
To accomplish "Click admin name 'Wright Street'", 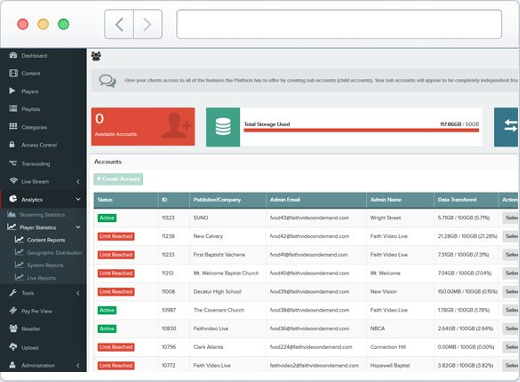I will click(386, 218).
